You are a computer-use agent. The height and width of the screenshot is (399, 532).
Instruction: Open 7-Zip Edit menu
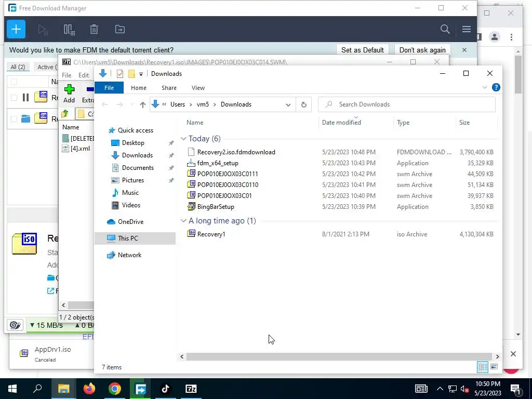click(84, 75)
